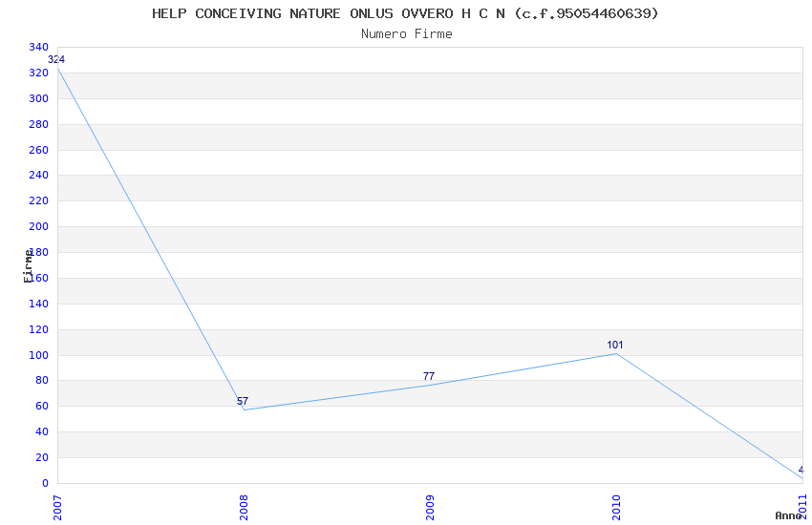Click the y-axis value 240
812x525 pixels.
38,175
